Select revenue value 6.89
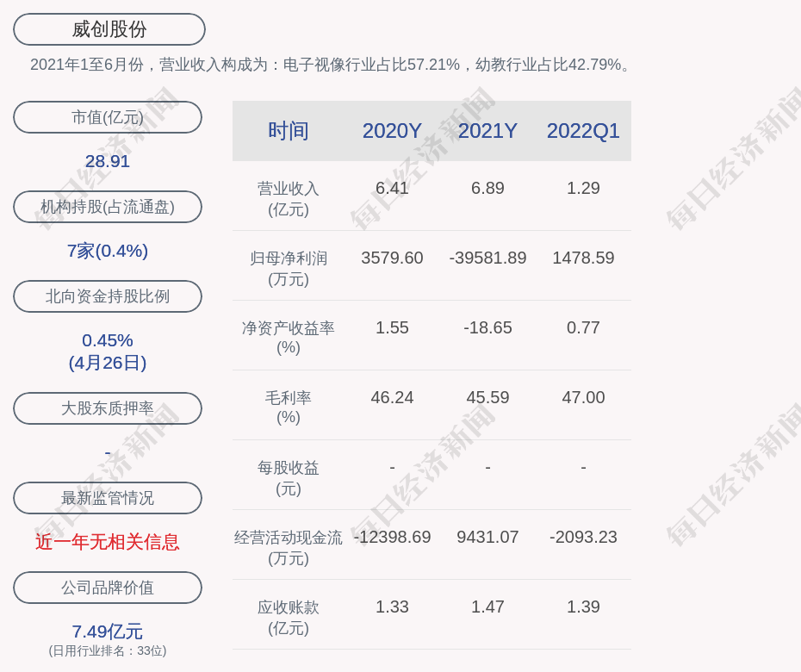The width and height of the screenshot is (801, 672). tap(487, 188)
